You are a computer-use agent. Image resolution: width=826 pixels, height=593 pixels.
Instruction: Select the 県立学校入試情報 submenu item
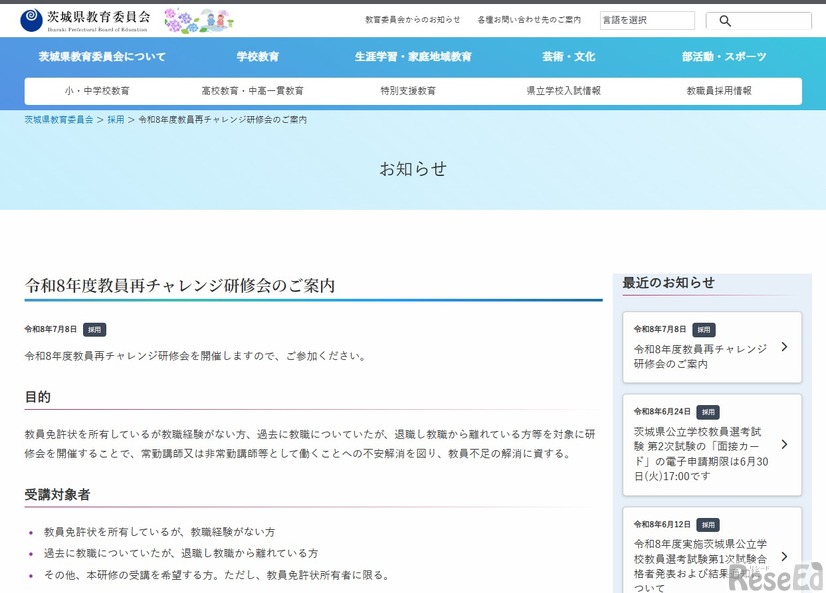[563, 91]
